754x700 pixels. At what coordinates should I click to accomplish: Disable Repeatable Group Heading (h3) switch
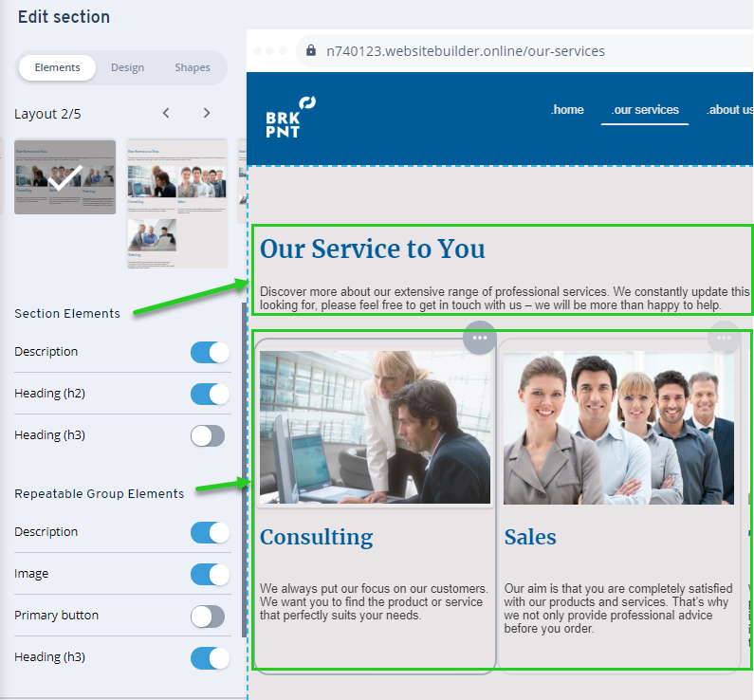(210, 657)
